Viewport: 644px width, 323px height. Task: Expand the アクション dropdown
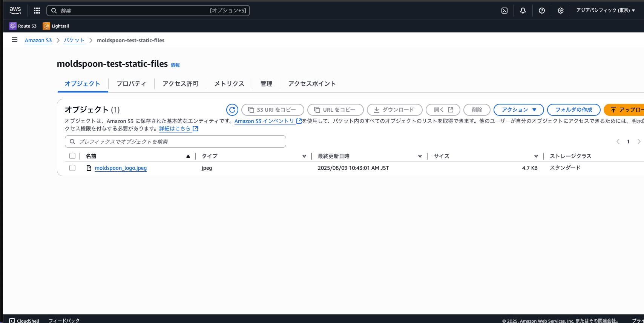pos(519,110)
